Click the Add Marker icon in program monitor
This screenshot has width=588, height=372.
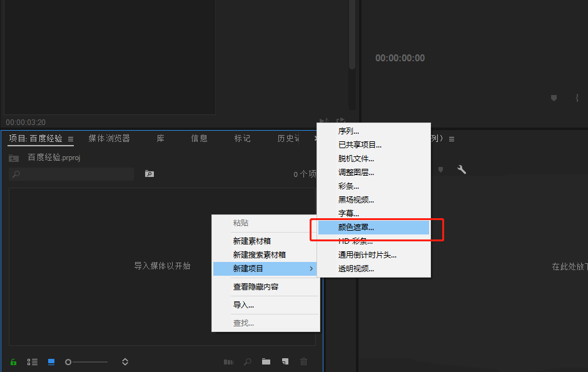click(x=554, y=98)
